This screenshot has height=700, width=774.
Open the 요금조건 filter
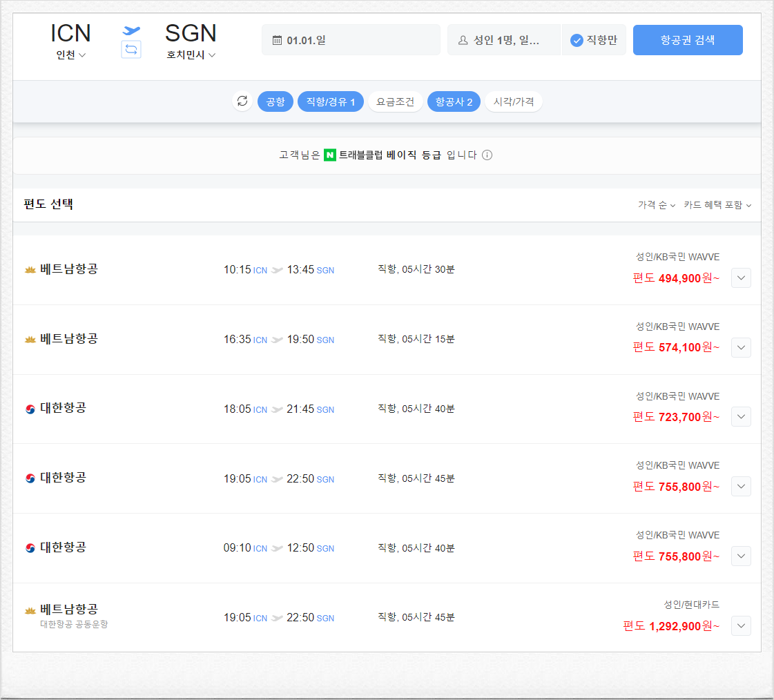396,101
